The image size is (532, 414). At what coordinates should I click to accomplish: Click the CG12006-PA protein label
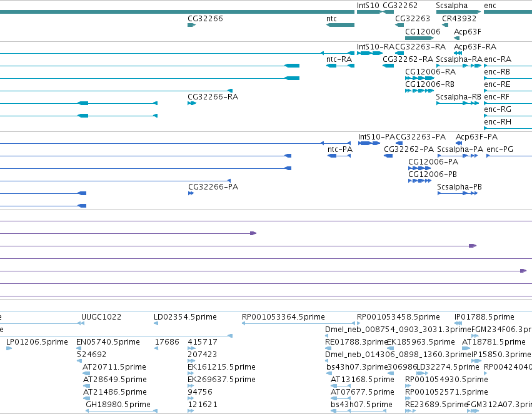pos(433,162)
